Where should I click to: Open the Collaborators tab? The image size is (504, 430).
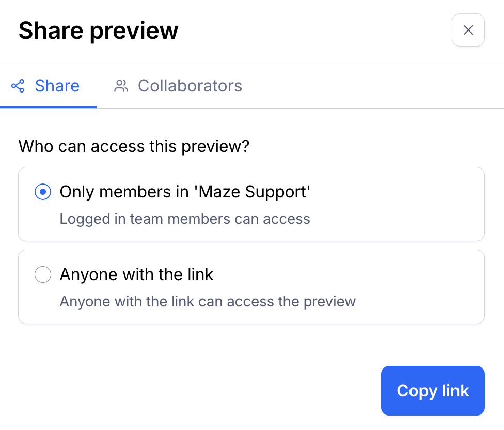pyautogui.click(x=178, y=86)
